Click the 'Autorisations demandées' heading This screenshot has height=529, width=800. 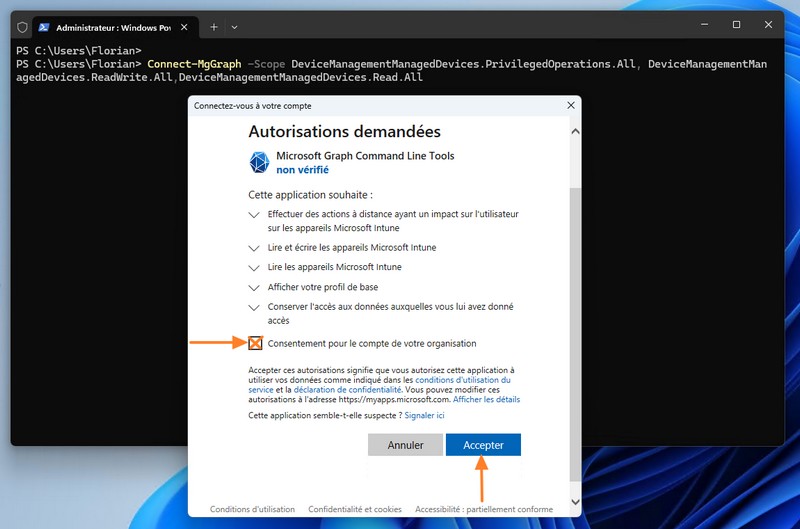[x=344, y=132]
